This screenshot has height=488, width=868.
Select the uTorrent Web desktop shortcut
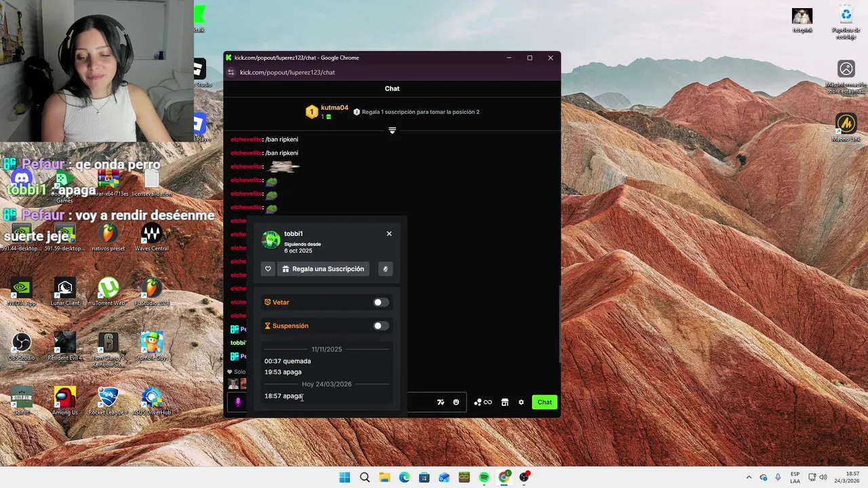pyautogui.click(x=108, y=292)
